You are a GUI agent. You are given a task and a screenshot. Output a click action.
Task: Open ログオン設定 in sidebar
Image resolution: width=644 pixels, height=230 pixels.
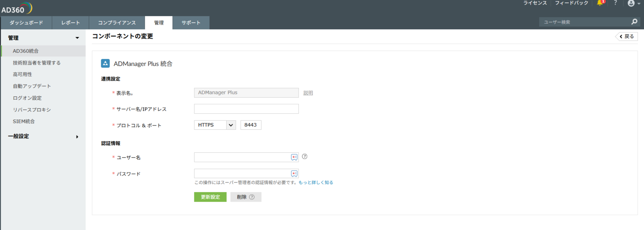click(27, 98)
